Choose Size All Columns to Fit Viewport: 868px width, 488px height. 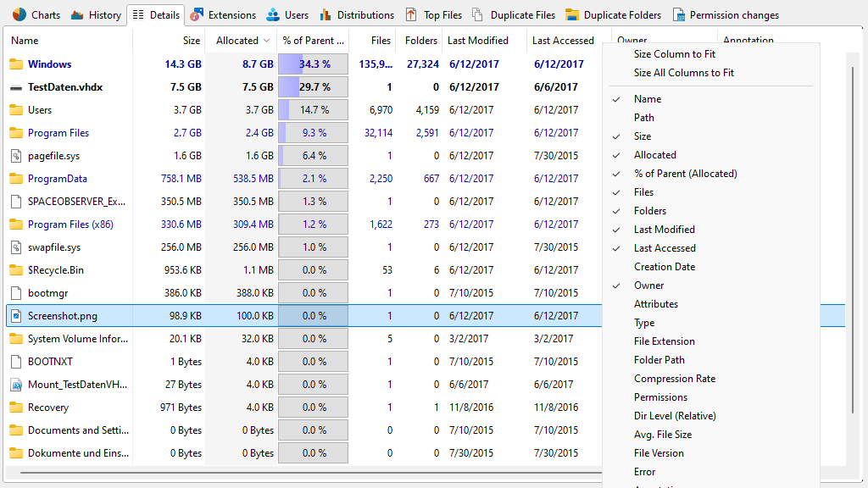[x=683, y=73]
